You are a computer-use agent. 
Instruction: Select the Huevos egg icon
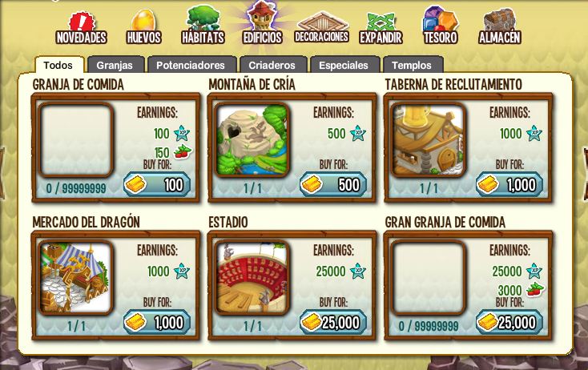143,27
